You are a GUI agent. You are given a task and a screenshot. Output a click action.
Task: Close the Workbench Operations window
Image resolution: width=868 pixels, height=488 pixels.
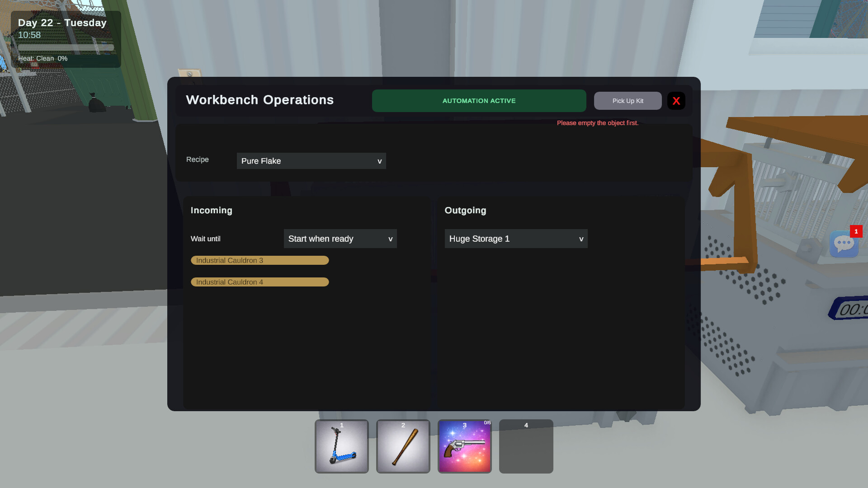(x=676, y=101)
